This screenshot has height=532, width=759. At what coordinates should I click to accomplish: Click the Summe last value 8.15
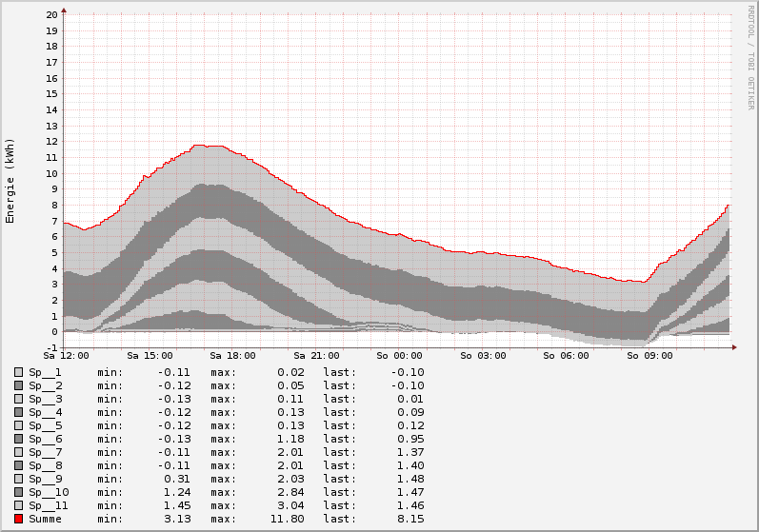[x=409, y=519]
